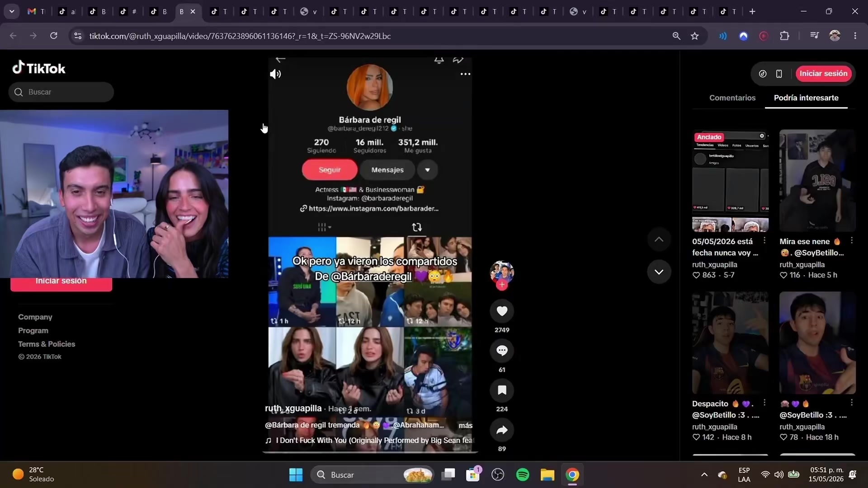This screenshot has width=868, height=488.
Task: Open a new browser tab
Action: (x=752, y=12)
